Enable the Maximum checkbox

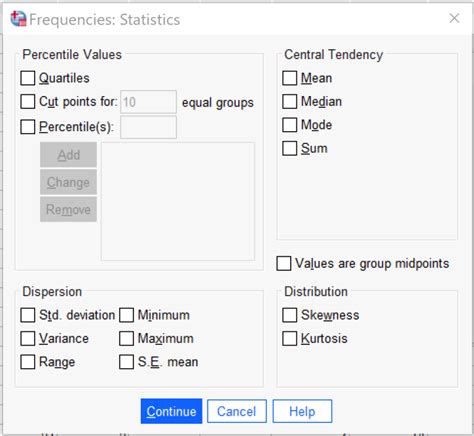(126, 339)
